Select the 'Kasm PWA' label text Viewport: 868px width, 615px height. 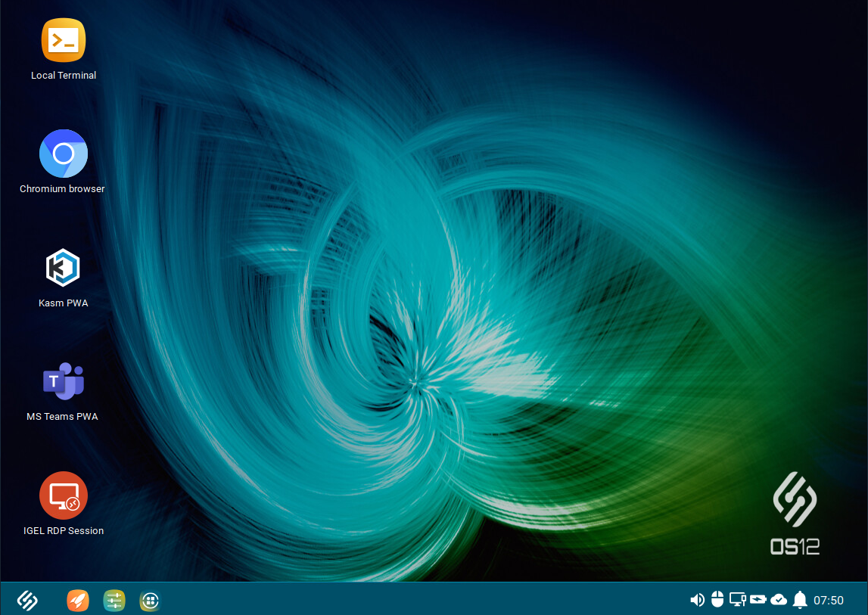pos(63,303)
